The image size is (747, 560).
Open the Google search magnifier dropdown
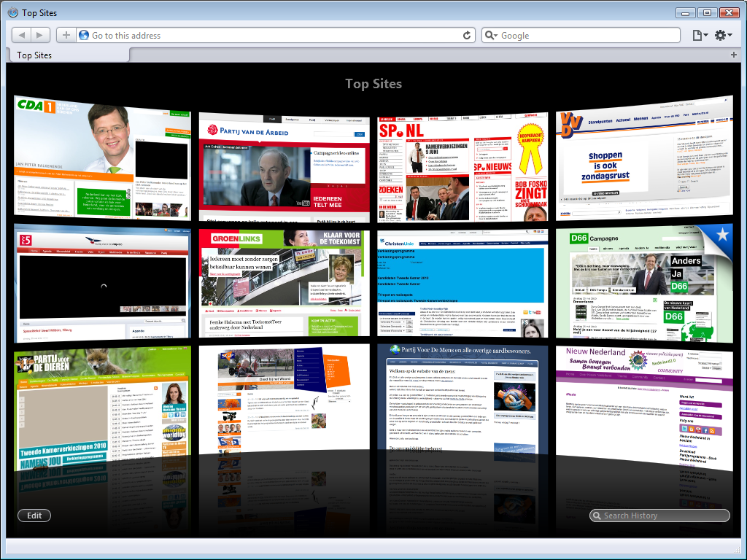pos(491,35)
